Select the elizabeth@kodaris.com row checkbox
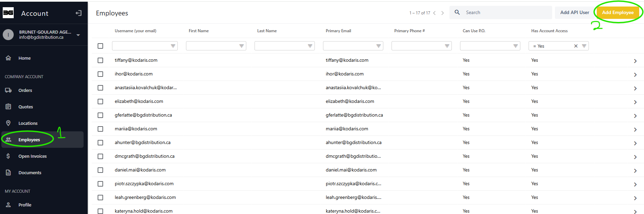This screenshot has width=644, height=214. pyautogui.click(x=100, y=102)
